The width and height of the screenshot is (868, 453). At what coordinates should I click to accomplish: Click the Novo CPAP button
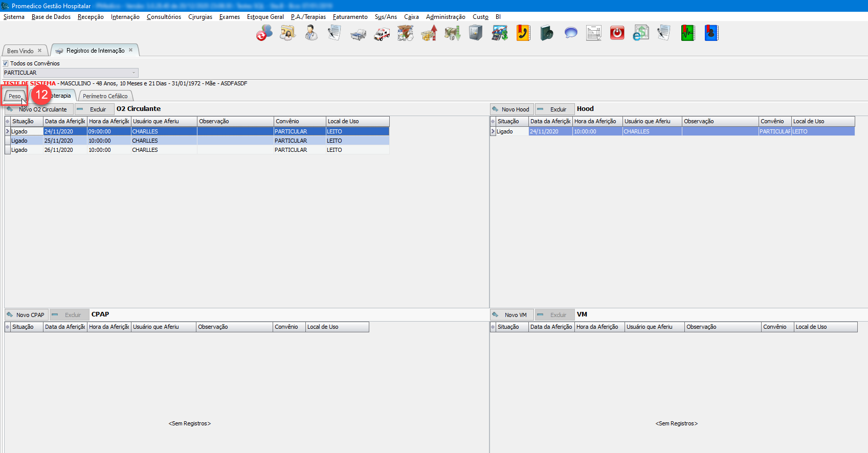[x=26, y=315]
